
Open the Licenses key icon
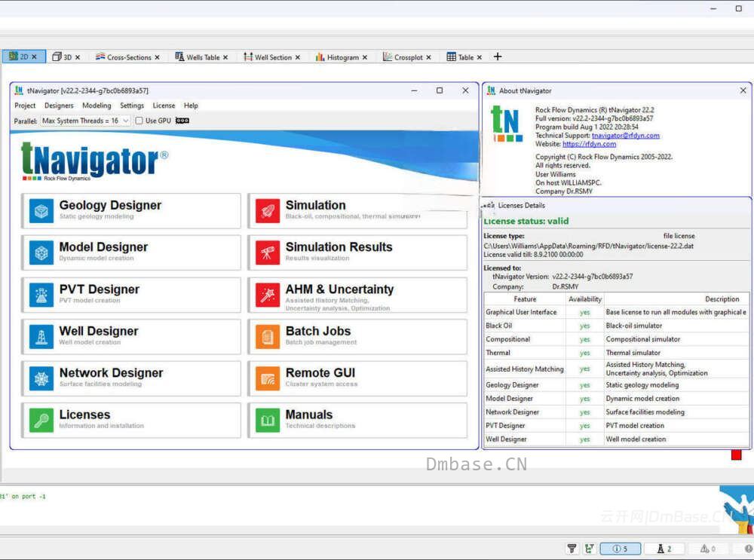pyautogui.click(x=41, y=420)
